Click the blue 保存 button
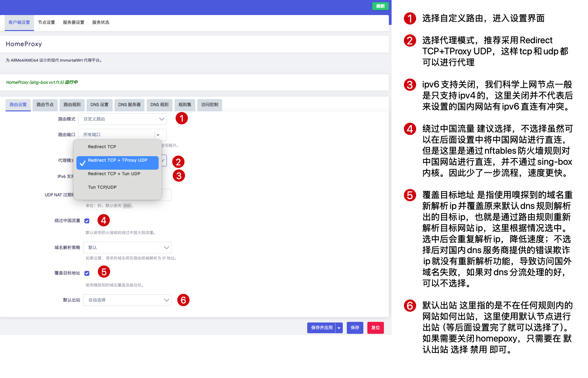Image resolution: width=588 pixels, height=378 pixels. [x=355, y=328]
